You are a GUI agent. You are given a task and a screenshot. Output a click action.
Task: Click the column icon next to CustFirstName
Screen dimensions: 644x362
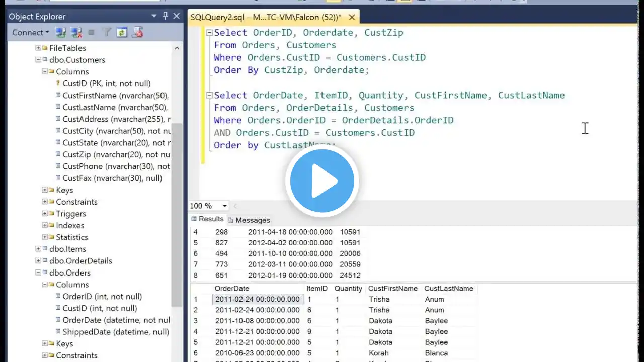click(x=58, y=95)
